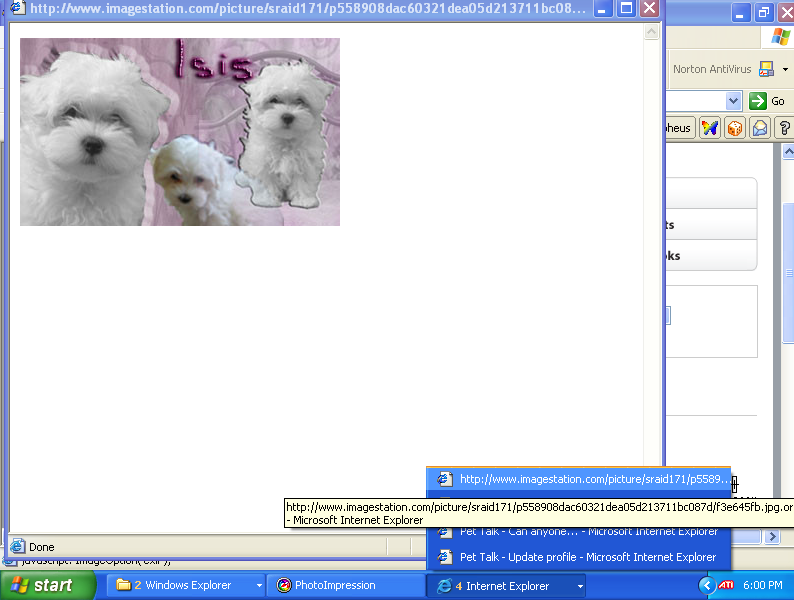The height and width of the screenshot is (600, 794).
Task: Click the popup window's scroll up arrow
Action: click(652, 32)
